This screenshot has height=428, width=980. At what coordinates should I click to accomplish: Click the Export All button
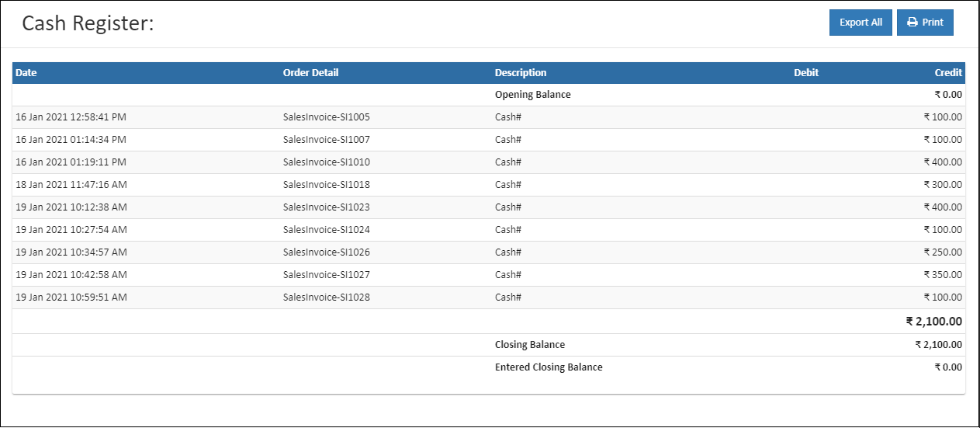pyautogui.click(x=861, y=23)
